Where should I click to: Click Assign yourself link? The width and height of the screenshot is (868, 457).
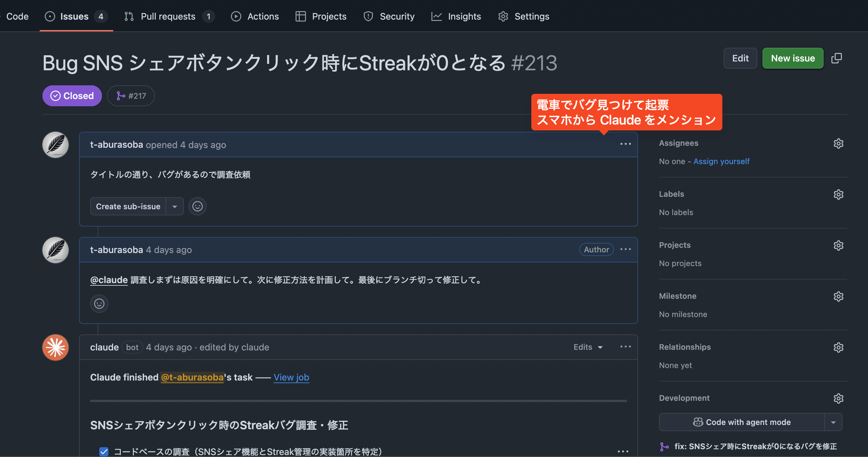point(721,161)
